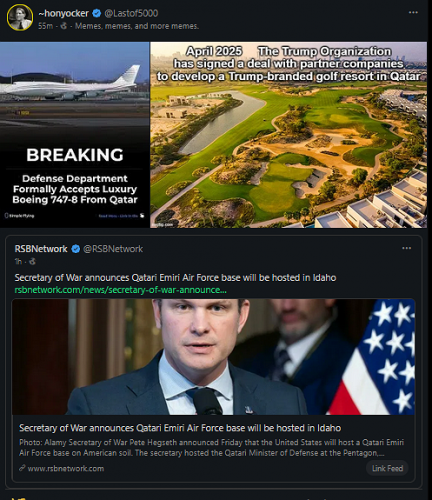The image size is (432, 500).
Task: Visit the @RSBNetwork handle
Action: (x=113, y=249)
